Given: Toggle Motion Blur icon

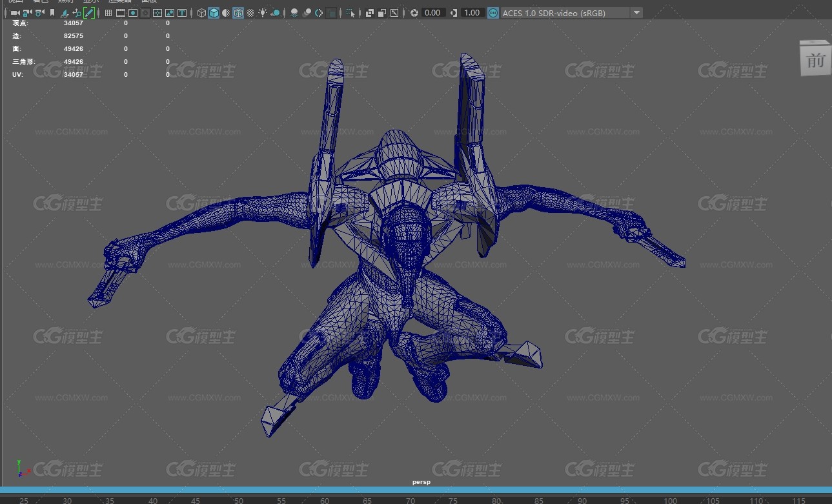Looking at the screenshot, I should pyautogui.click(x=307, y=13).
